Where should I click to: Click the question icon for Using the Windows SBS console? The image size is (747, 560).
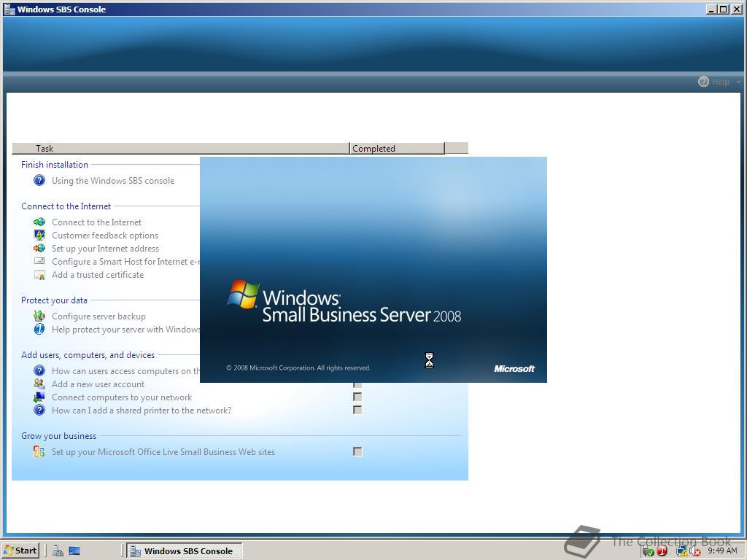click(39, 181)
